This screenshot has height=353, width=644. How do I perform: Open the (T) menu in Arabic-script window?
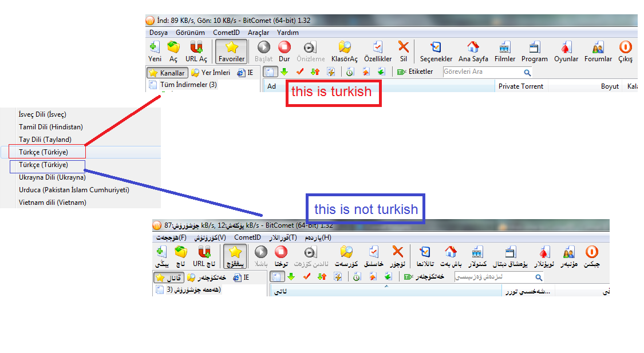[283, 237]
